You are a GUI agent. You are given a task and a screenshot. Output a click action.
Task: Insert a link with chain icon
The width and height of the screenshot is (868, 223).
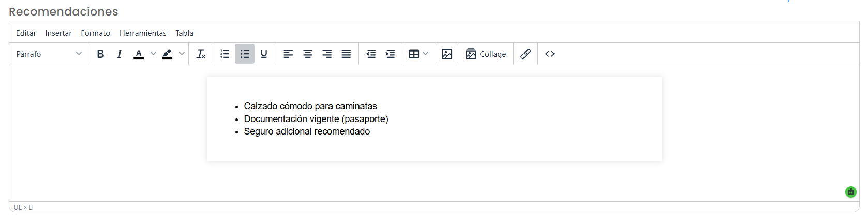coord(526,54)
